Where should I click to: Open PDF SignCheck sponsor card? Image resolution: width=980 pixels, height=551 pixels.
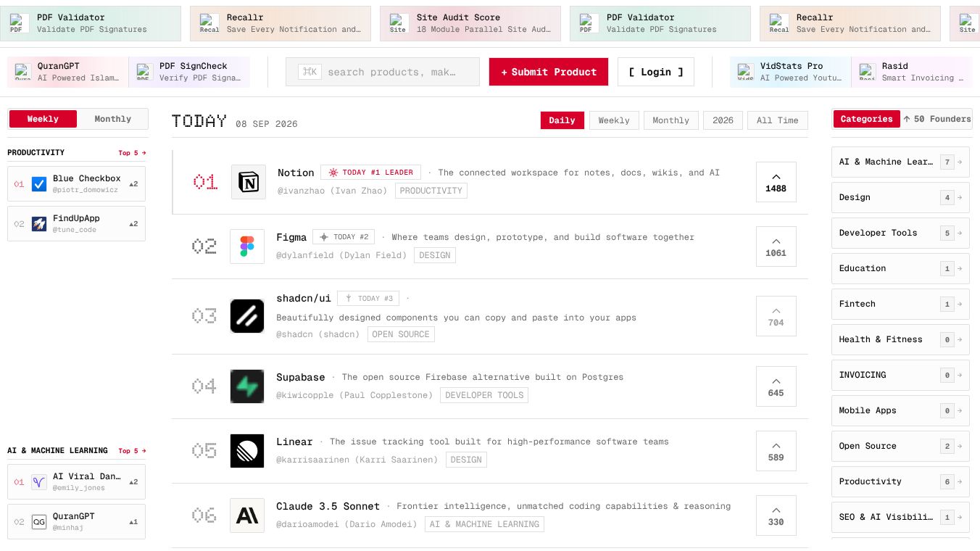point(189,72)
